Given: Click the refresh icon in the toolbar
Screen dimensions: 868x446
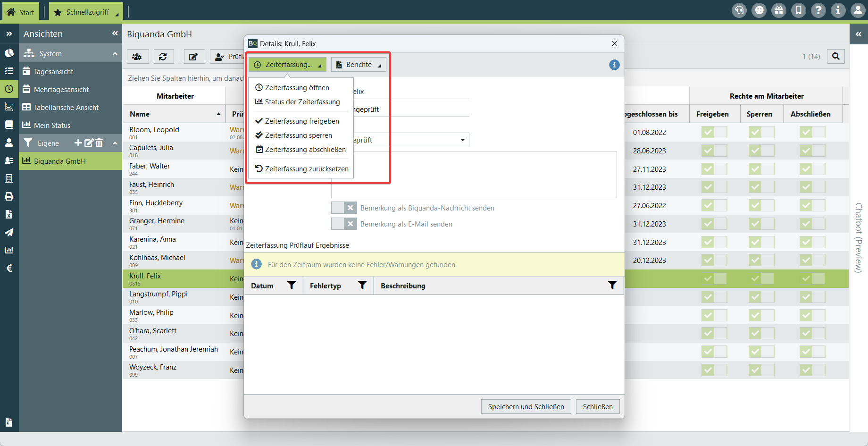Looking at the screenshot, I should [x=163, y=57].
